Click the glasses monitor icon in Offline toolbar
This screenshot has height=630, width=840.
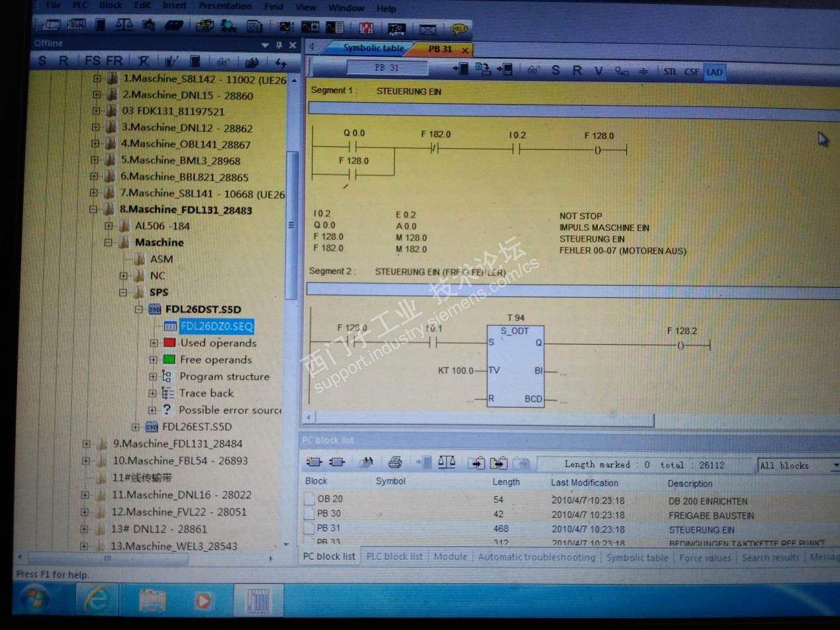coord(223,62)
